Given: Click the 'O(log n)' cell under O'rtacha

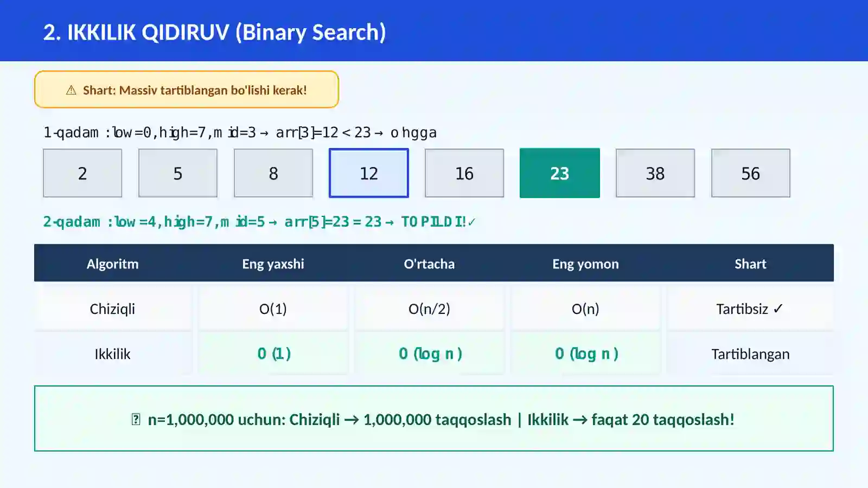Looking at the screenshot, I should [429, 354].
